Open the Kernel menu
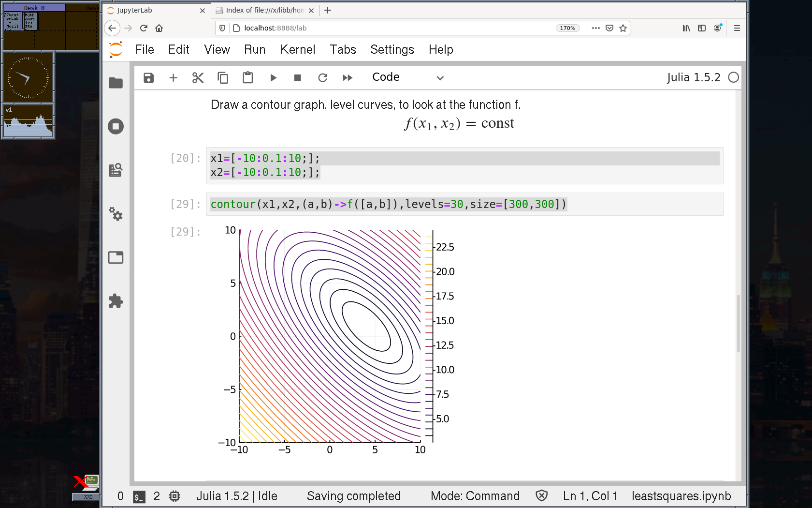This screenshot has height=508, width=812. (297, 49)
